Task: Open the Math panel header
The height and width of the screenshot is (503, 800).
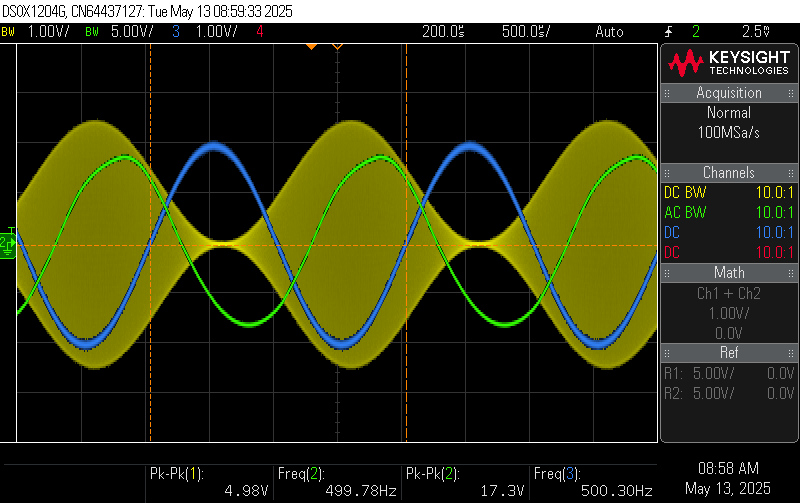Action: click(729, 273)
